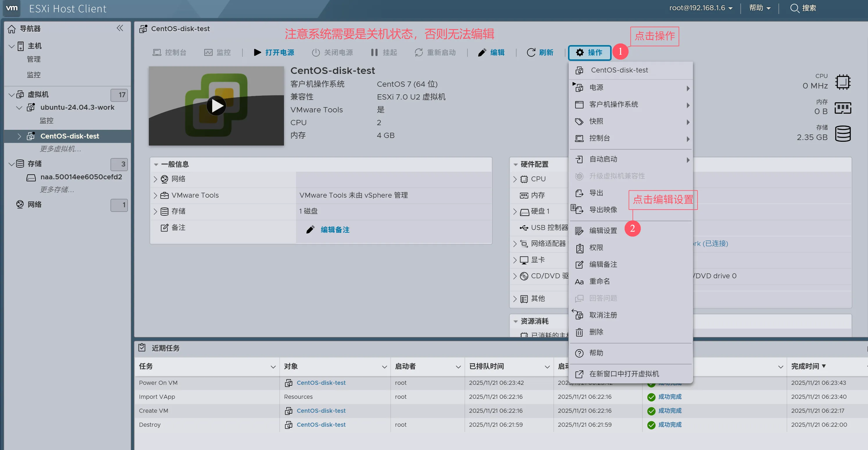Select ubuntu-24.04.3-work in navigator
The height and width of the screenshot is (450, 868).
pos(77,107)
